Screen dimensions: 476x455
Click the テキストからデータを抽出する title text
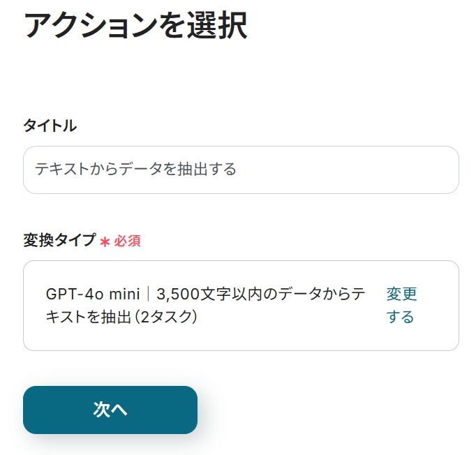(x=135, y=170)
